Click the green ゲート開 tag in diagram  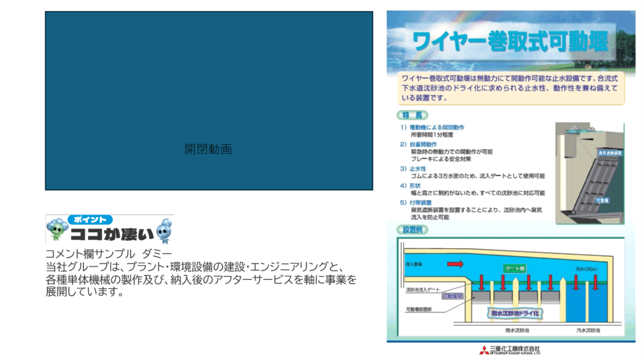pyautogui.click(x=515, y=269)
